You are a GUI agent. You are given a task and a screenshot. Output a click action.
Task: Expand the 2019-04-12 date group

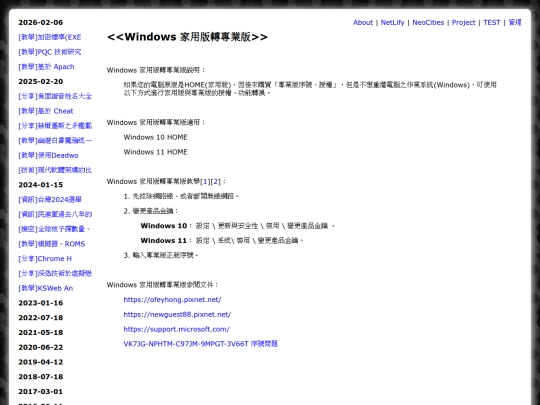(x=41, y=362)
